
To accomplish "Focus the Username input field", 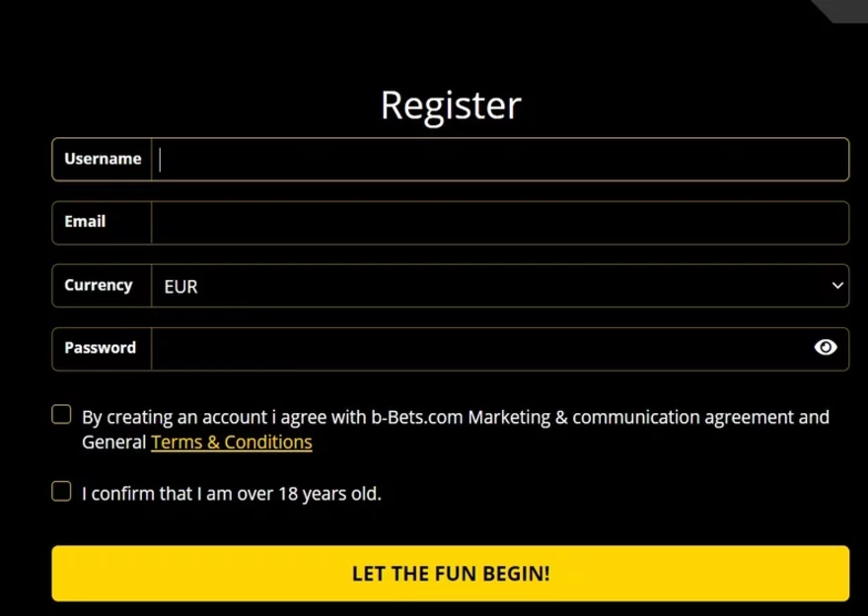I will 500,160.
